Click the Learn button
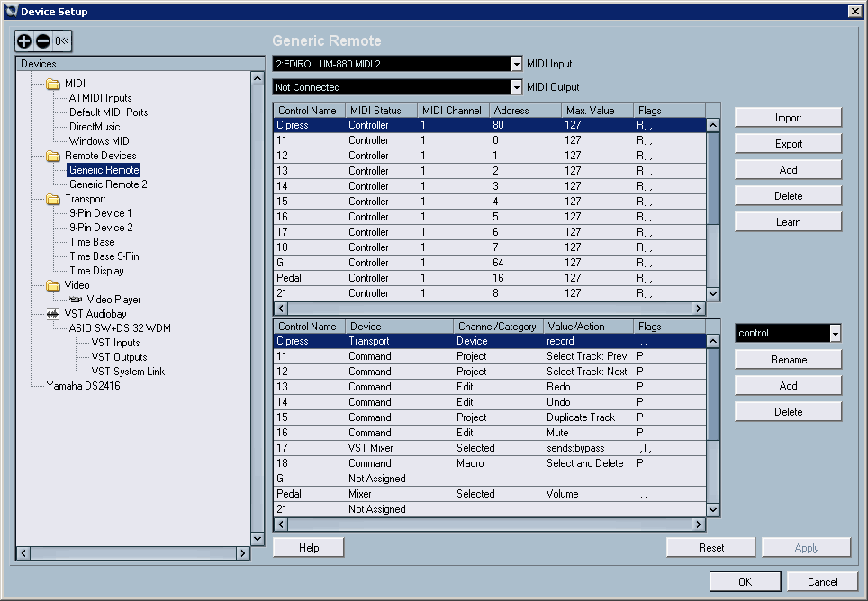 [x=788, y=222]
